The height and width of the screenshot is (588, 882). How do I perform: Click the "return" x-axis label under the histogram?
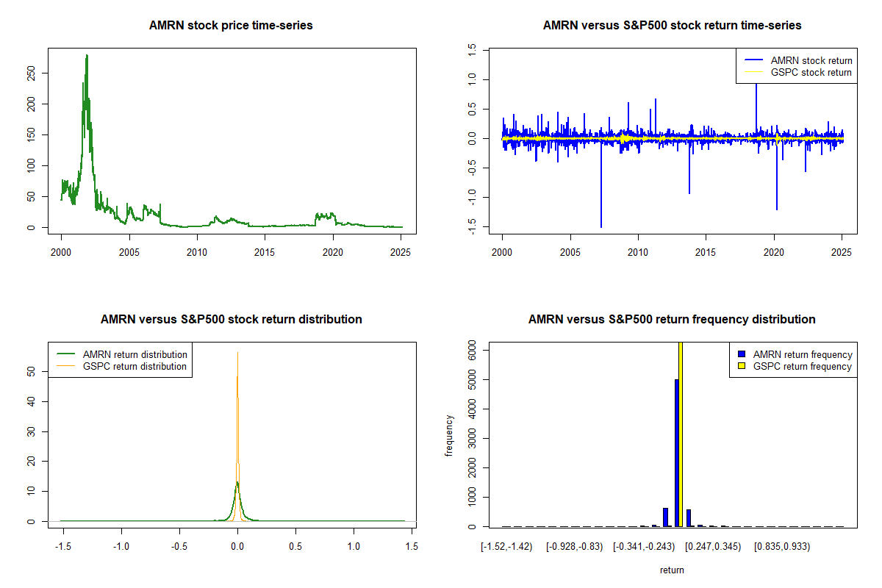tap(672, 570)
